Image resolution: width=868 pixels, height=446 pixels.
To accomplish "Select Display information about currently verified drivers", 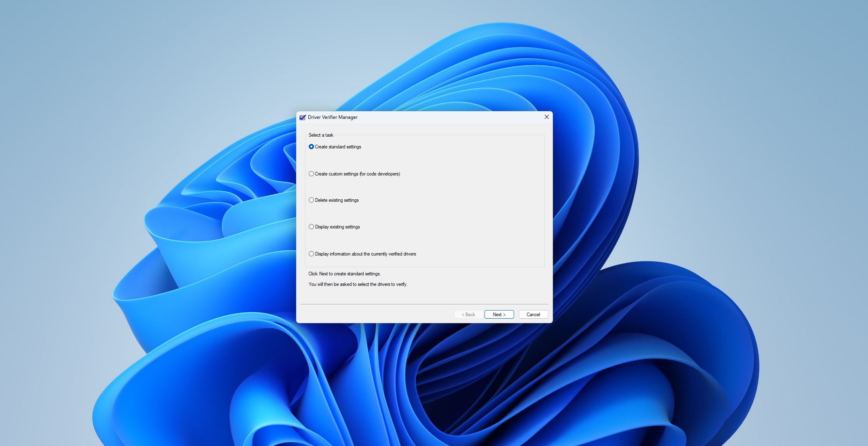I will coord(311,254).
